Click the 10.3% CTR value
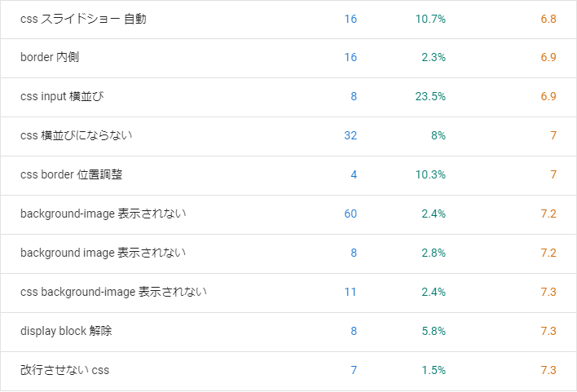577x392 pixels. [x=430, y=175]
